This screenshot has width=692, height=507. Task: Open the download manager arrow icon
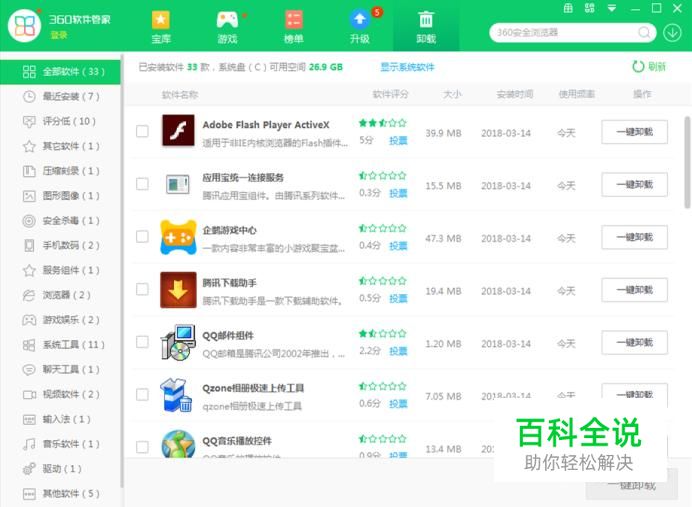[672, 33]
